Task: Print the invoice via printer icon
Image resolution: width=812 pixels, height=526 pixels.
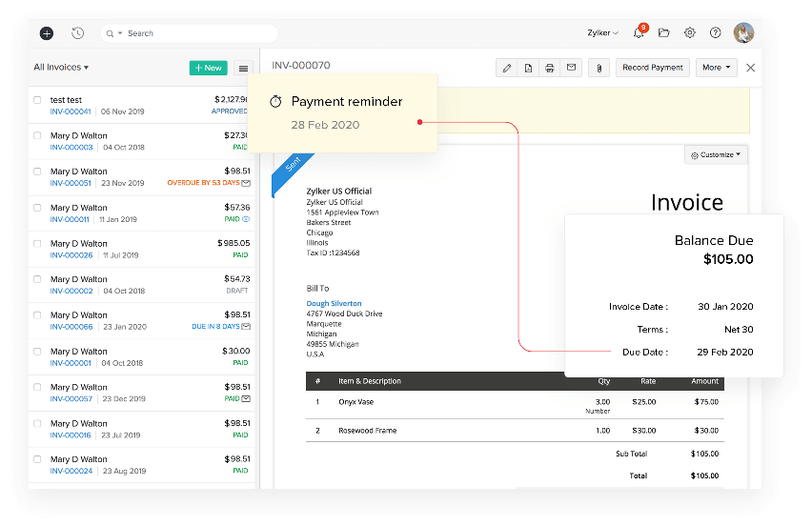Action: (x=550, y=68)
